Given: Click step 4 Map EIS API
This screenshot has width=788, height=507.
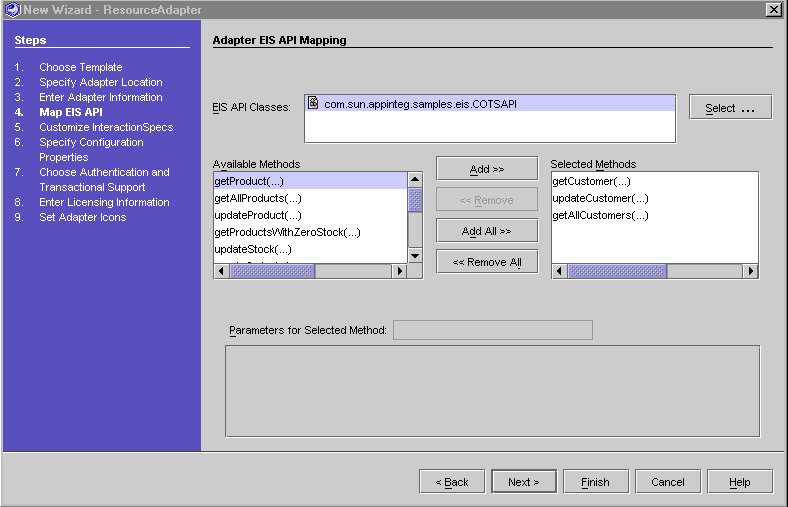Looking at the screenshot, I should tap(71, 113).
